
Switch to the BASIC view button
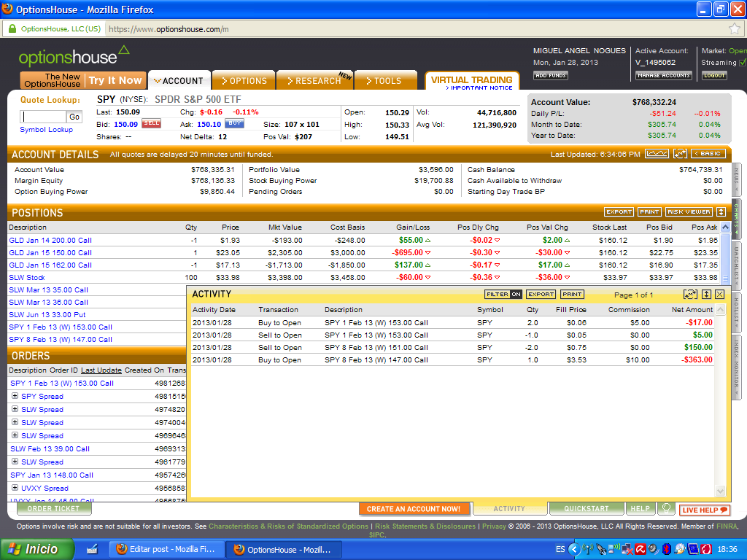click(x=708, y=153)
